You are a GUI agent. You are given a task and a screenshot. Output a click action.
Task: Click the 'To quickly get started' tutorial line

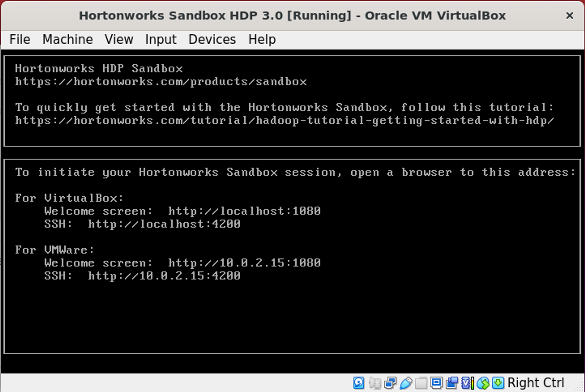[285, 107]
